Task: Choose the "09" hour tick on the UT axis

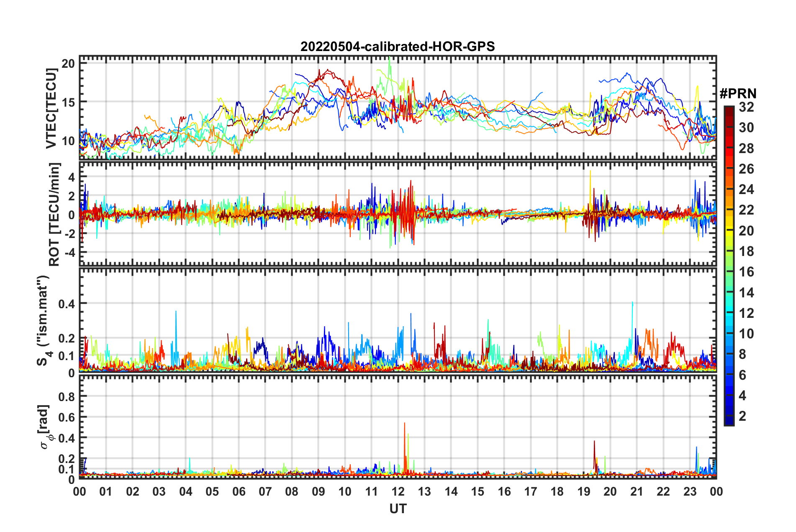Action: tap(318, 491)
